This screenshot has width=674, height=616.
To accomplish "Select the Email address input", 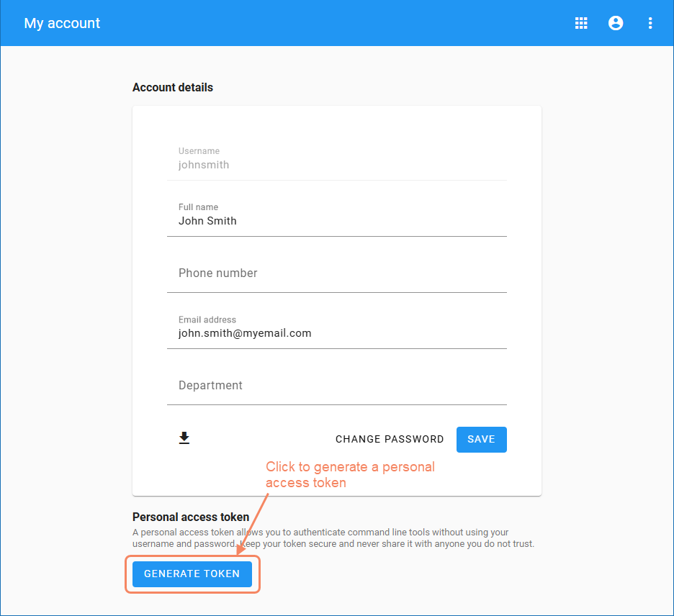I will click(x=337, y=333).
